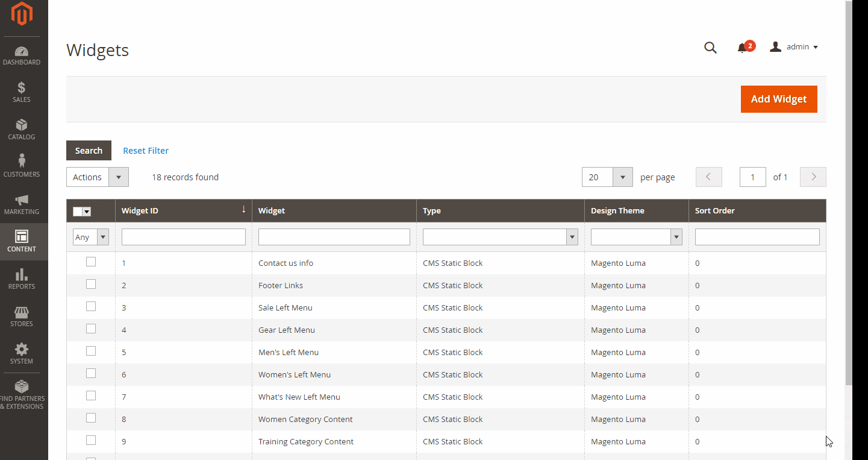The height and width of the screenshot is (460, 868).
Task: Expand the Actions dropdown
Action: click(98, 177)
